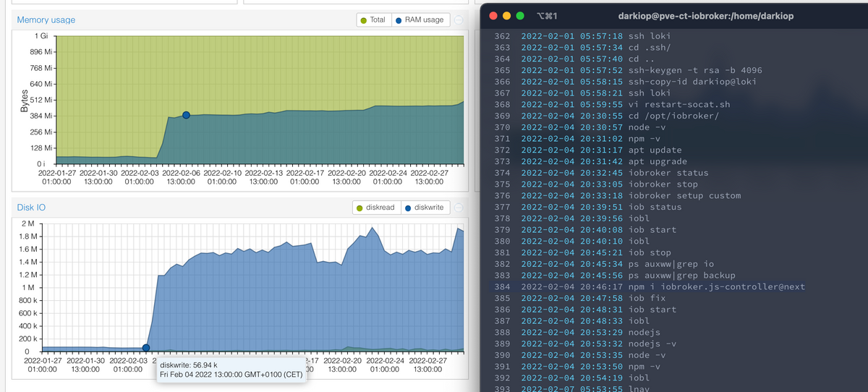Toggle the diskwrite series in Disk IO legend

tap(424, 208)
